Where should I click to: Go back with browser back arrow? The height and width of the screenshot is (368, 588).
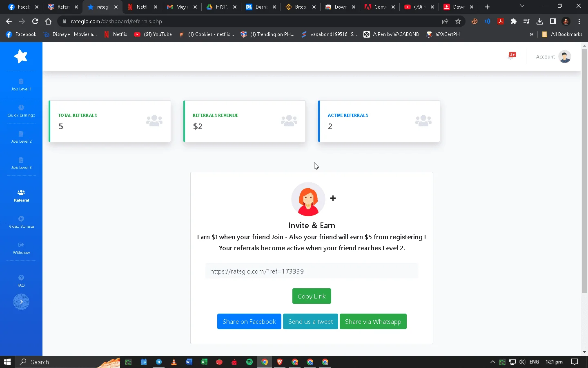(9, 21)
